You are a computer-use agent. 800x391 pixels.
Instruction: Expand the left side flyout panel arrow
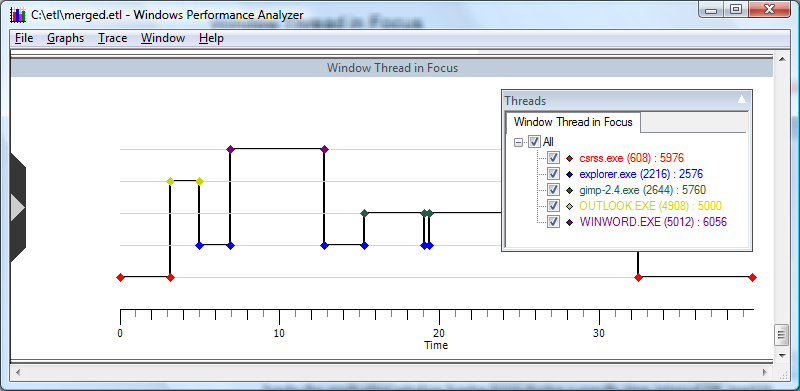(x=17, y=208)
